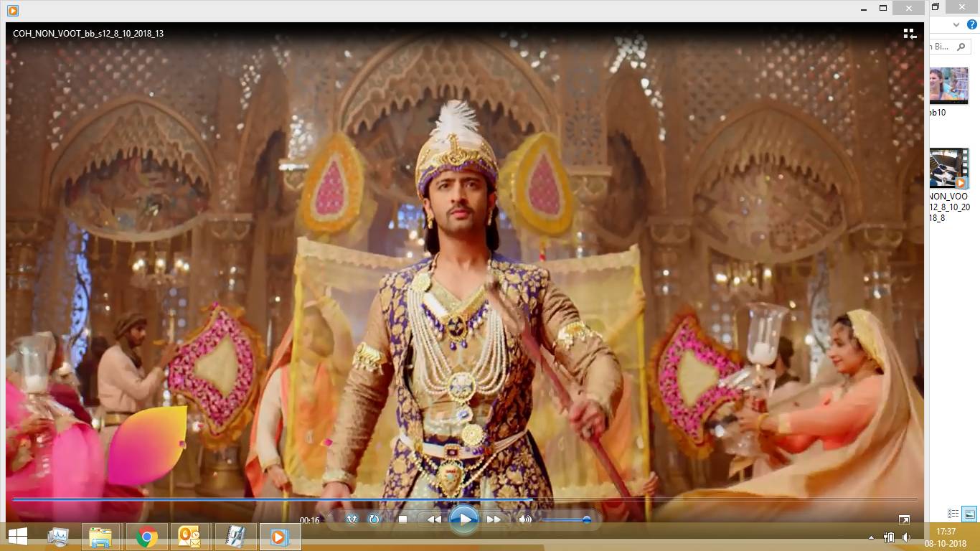Toggle repeat mode on
Image resolution: width=980 pixels, height=551 pixels.
coord(374,519)
